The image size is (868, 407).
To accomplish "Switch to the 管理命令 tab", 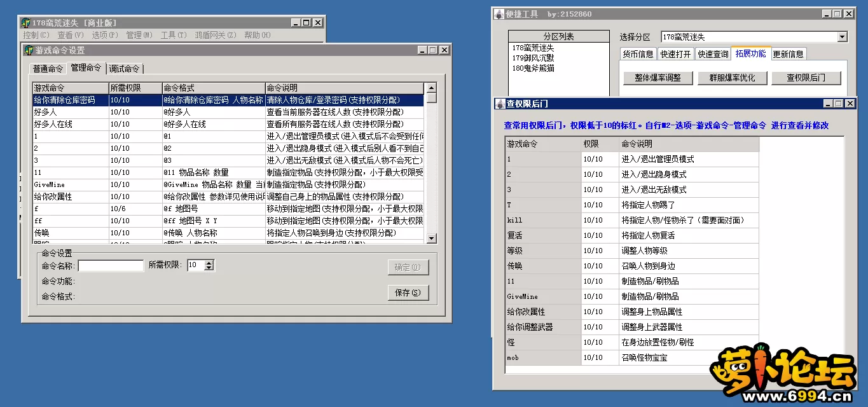I will 86,67.
